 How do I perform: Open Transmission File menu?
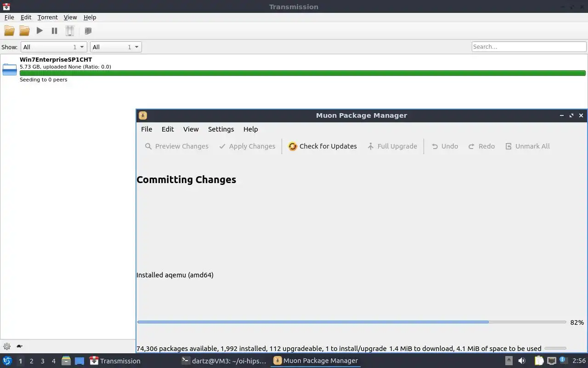(x=9, y=17)
